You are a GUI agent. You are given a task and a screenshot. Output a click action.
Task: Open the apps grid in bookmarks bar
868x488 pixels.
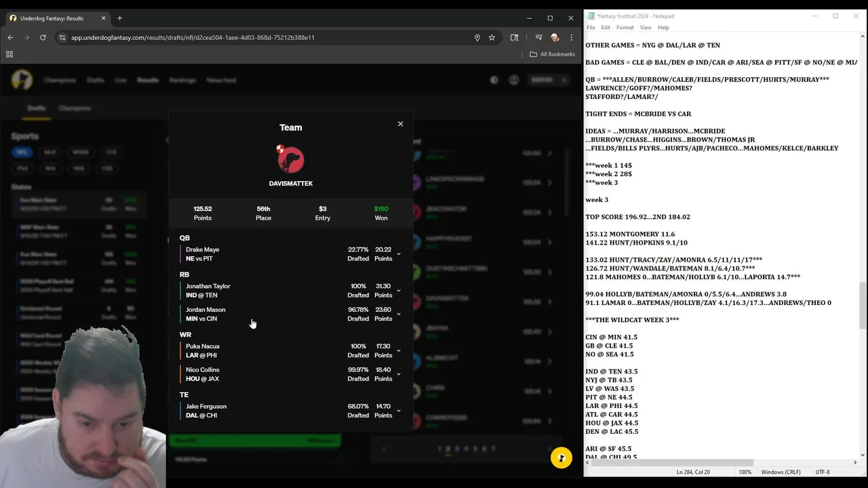point(9,54)
